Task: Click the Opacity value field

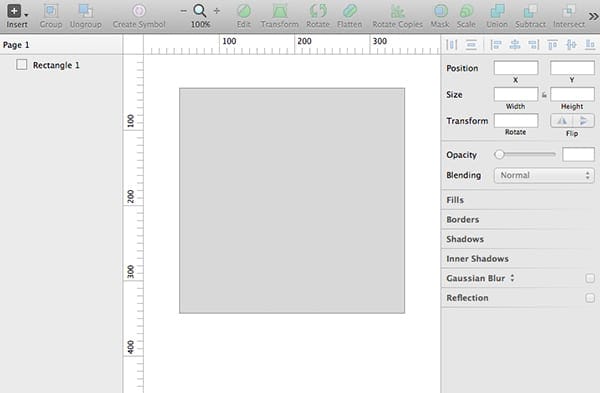Action: click(578, 154)
